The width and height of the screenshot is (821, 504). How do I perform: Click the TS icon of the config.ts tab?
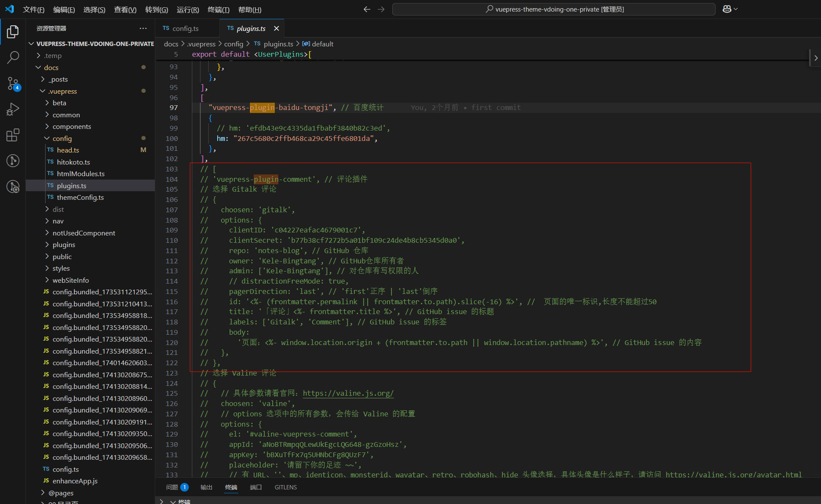pyautogui.click(x=166, y=28)
